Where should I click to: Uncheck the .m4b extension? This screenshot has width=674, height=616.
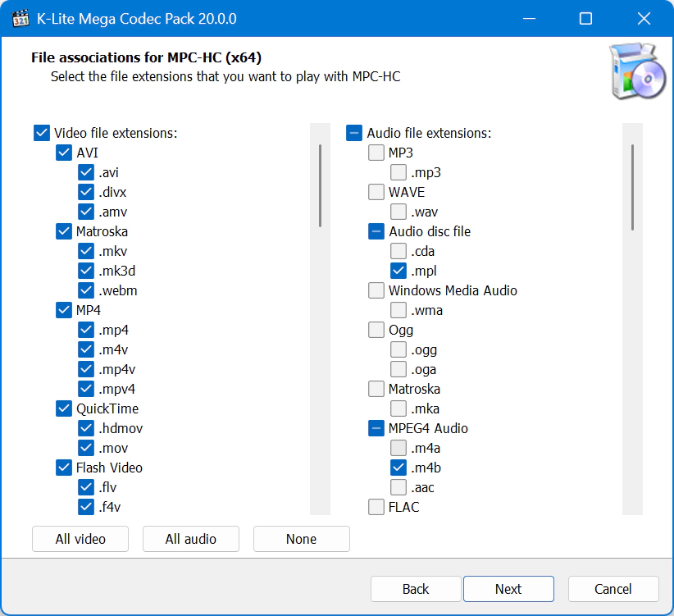[x=398, y=468]
